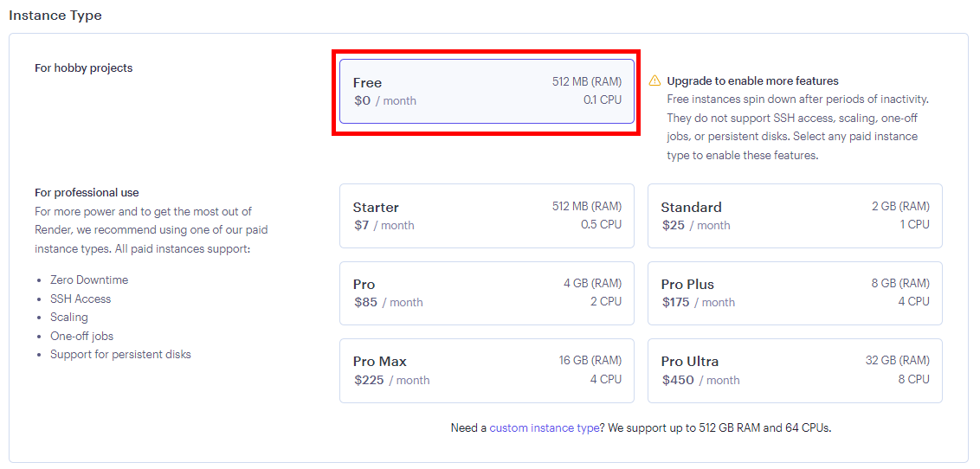This screenshot has height=469, width=980.
Task: Choose the Pro Max instance type
Action: tap(487, 370)
